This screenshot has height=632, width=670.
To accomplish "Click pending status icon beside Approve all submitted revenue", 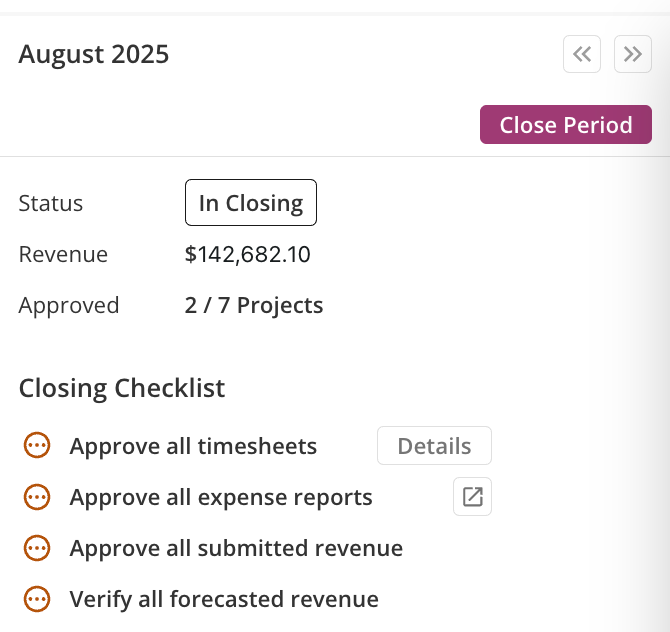I will [37, 548].
